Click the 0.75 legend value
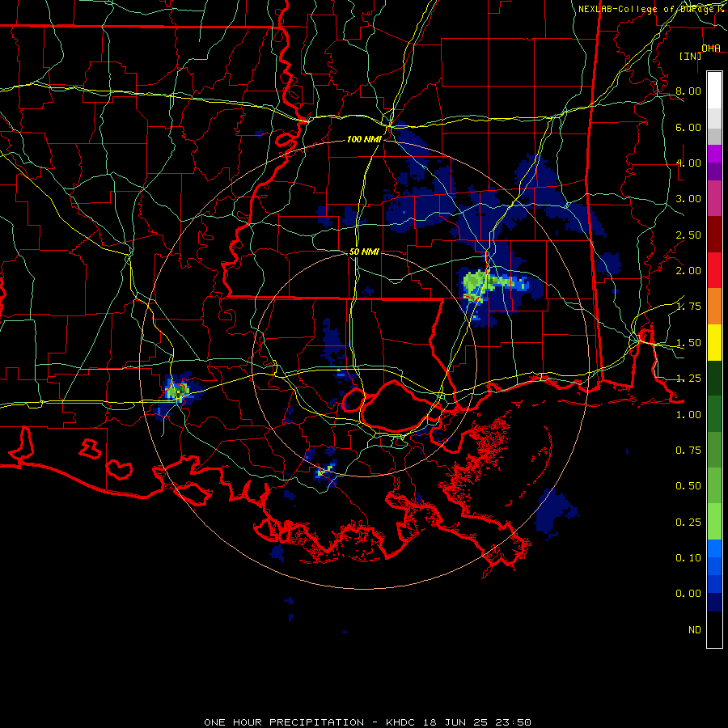Screen dimensions: 728x728 688,451
